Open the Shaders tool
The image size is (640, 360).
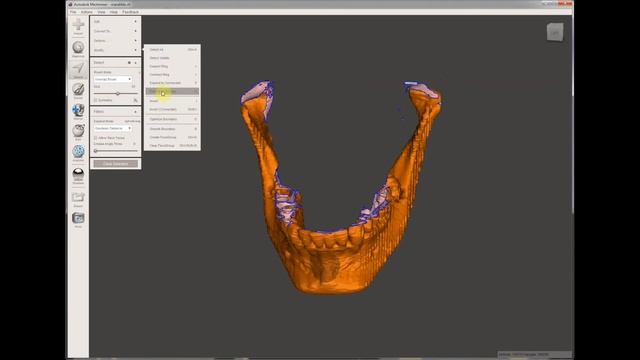pos(78,176)
